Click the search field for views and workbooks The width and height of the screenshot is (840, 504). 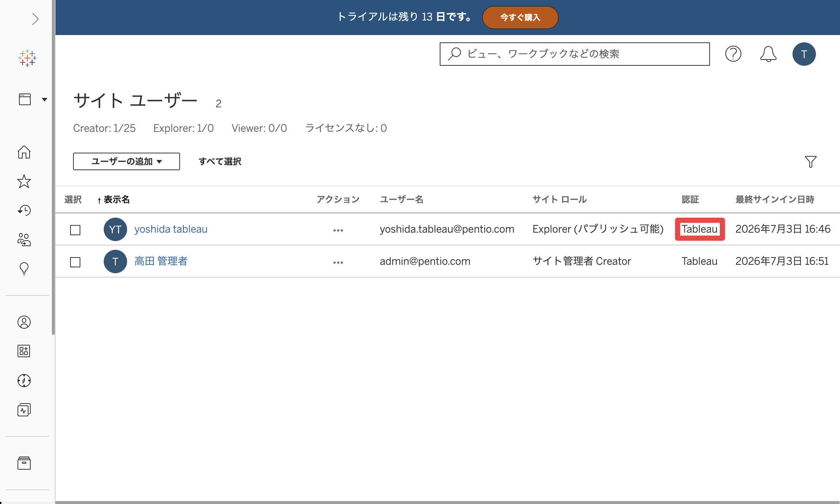(x=575, y=54)
